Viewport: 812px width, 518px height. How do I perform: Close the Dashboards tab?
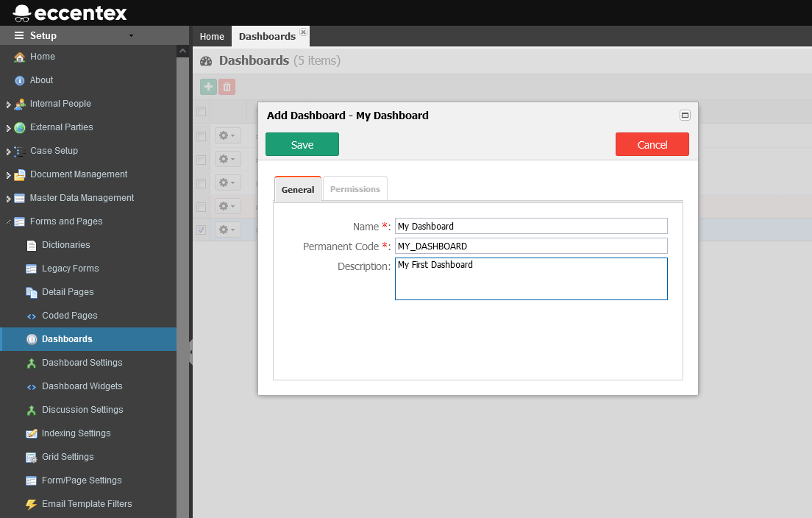(304, 32)
